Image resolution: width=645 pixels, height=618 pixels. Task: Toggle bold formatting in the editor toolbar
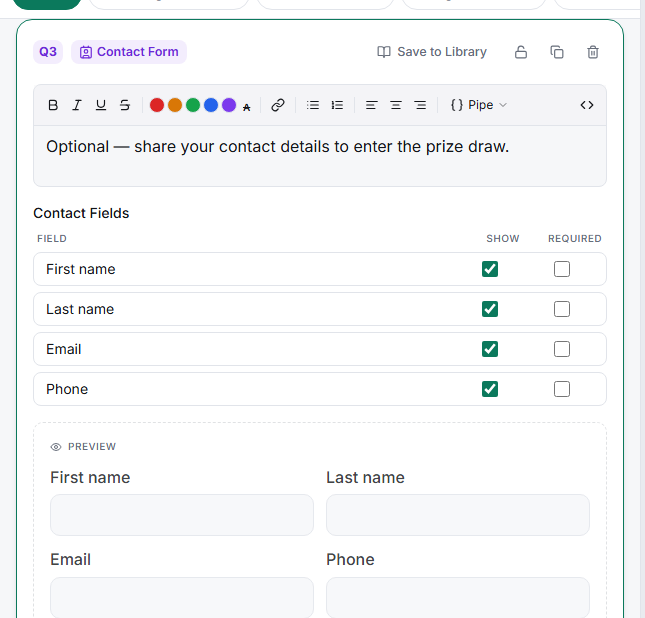[x=53, y=105]
